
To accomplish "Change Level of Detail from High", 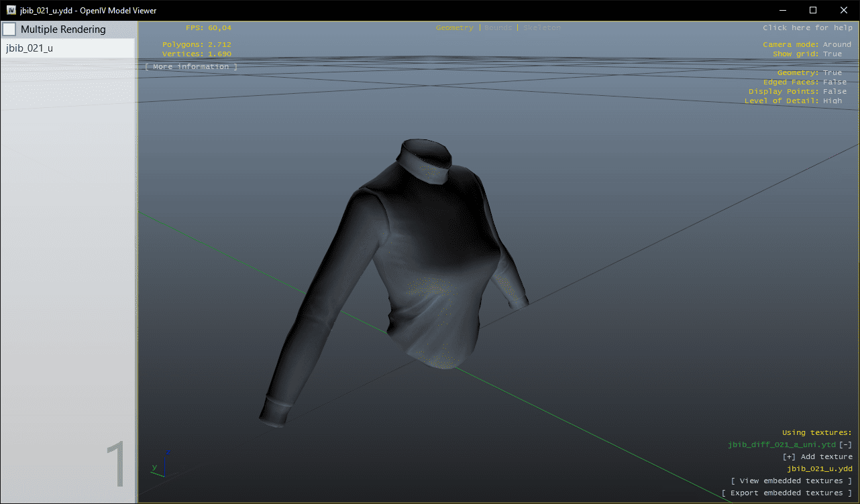I will click(x=832, y=101).
